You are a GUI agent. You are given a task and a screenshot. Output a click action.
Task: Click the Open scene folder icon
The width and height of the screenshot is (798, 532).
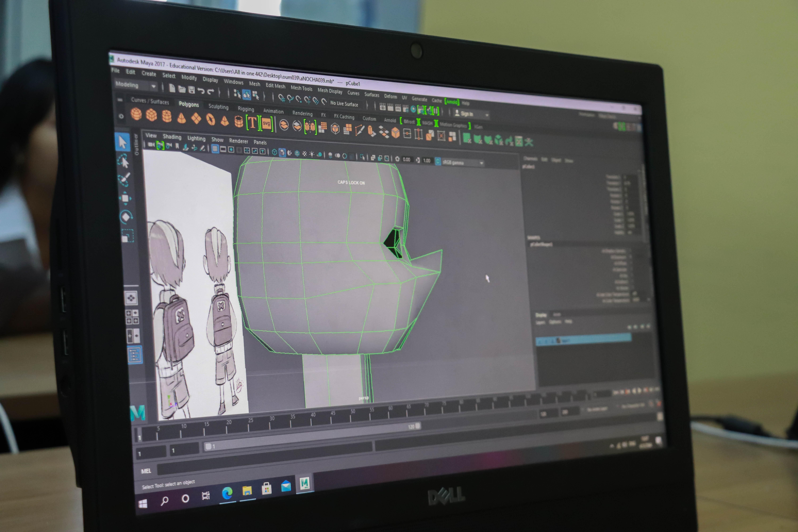pos(182,90)
